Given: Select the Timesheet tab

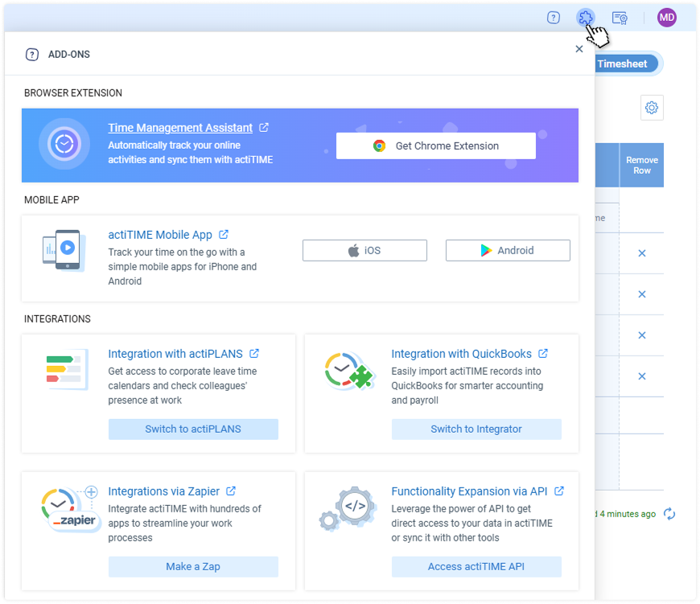Looking at the screenshot, I should (624, 64).
